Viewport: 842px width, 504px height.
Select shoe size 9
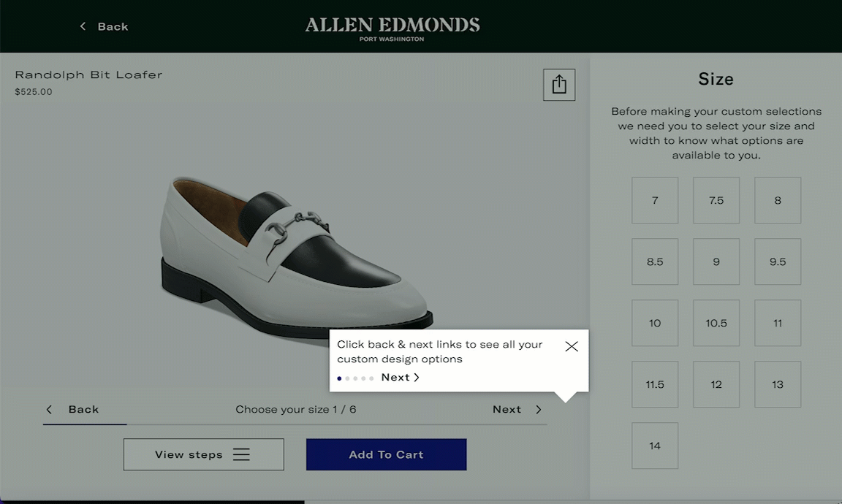(x=716, y=261)
